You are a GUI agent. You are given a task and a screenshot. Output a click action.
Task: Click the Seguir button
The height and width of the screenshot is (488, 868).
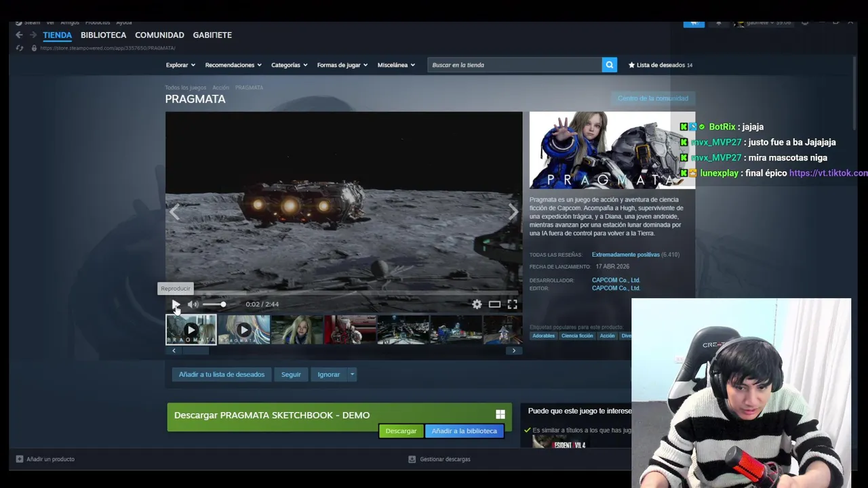pos(291,374)
